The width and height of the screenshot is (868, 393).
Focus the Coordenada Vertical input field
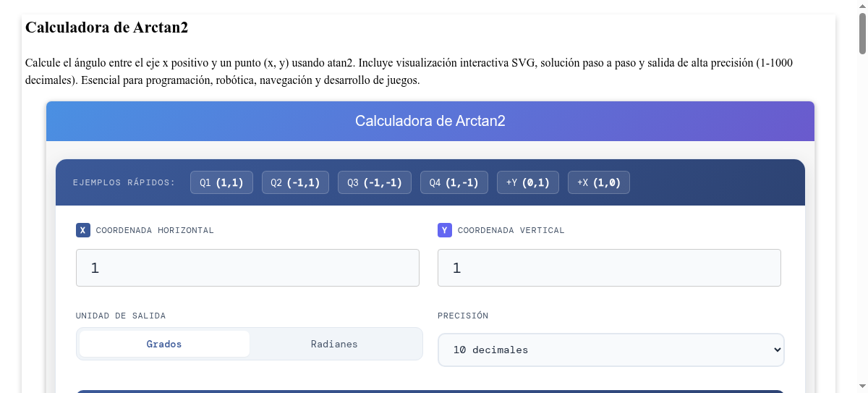tap(609, 268)
